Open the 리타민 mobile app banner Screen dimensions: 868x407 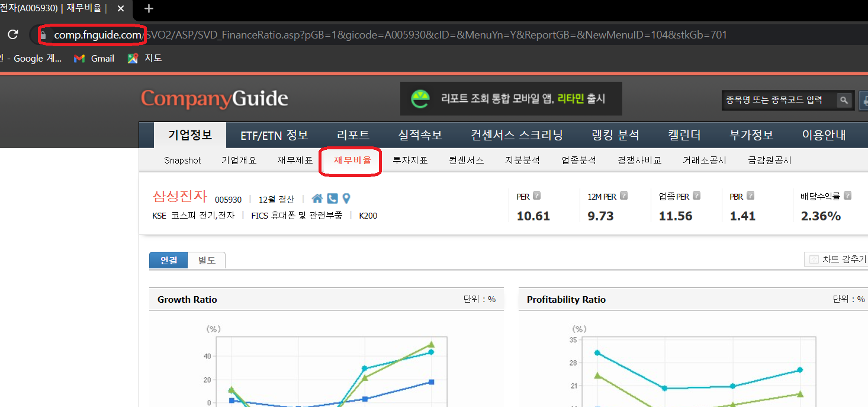[511, 98]
